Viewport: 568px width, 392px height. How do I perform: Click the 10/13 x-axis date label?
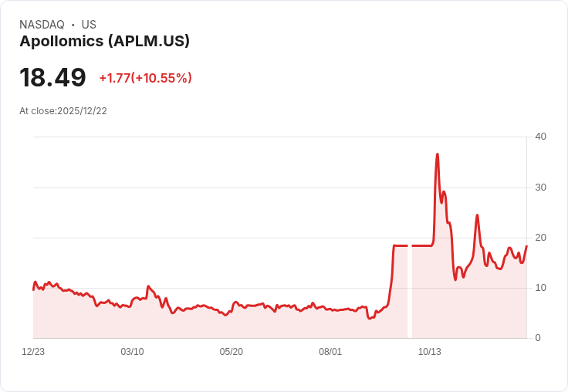click(x=429, y=352)
